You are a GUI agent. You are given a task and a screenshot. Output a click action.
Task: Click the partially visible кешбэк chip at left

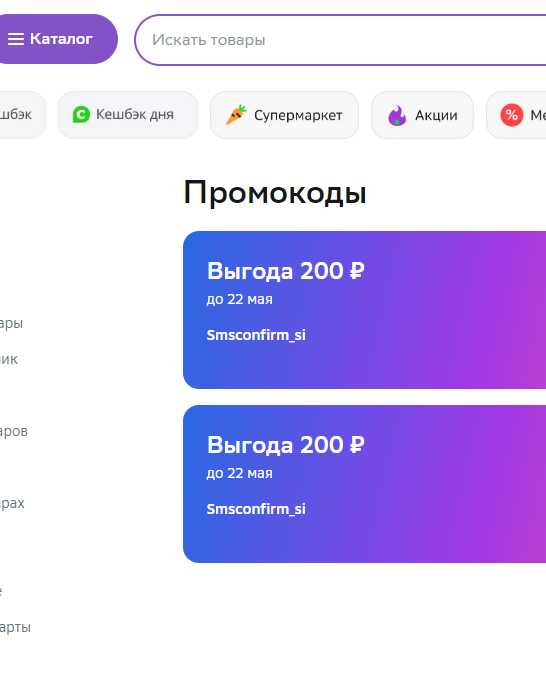pos(22,115)
